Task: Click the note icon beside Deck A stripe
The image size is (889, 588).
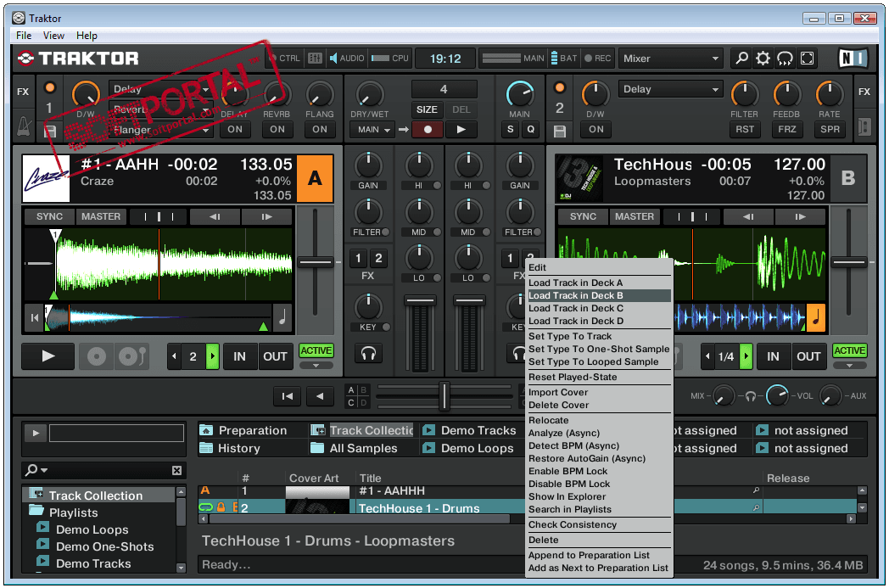Action: coord(282,317)
